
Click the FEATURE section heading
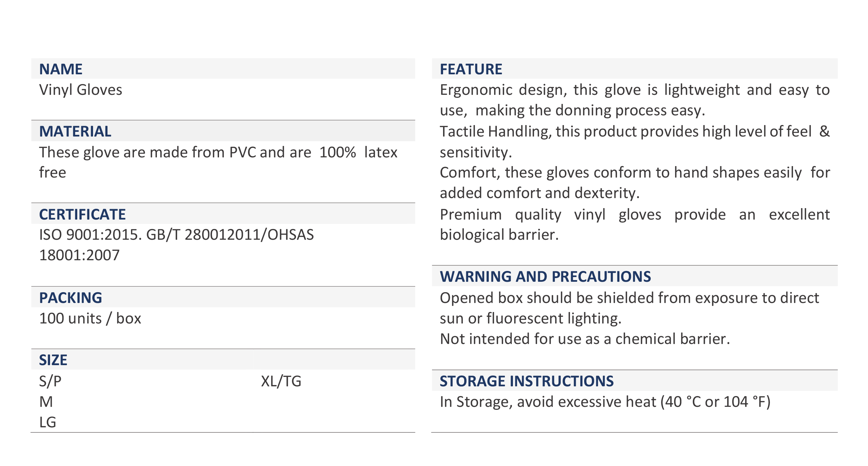pos(471,69)
